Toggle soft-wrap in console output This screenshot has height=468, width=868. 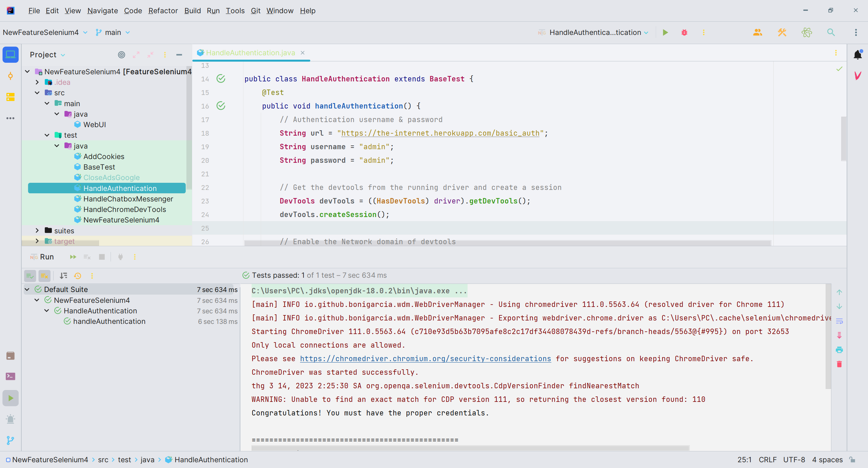pyautogui.click(x=839, y=321)
